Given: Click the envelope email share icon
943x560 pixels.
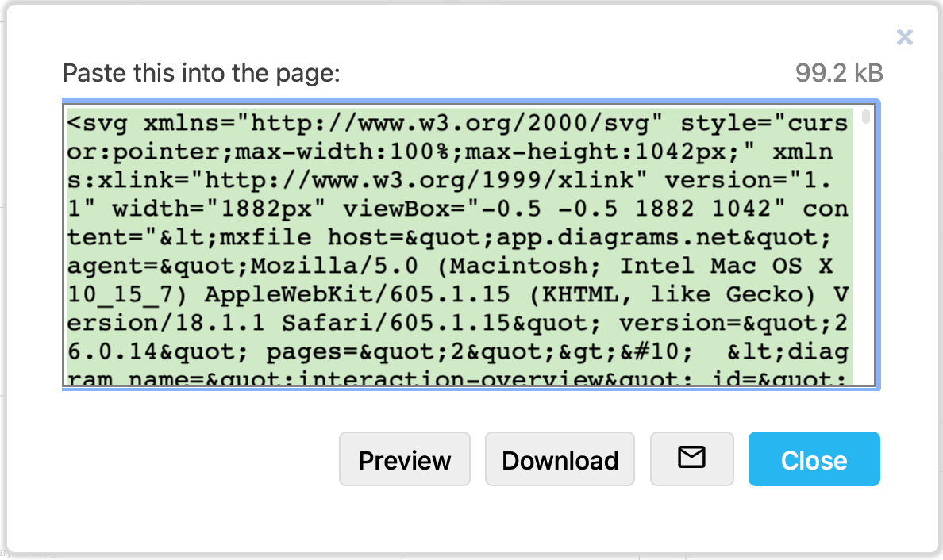Looking at the screenshot, I should [x=691, y=458].
